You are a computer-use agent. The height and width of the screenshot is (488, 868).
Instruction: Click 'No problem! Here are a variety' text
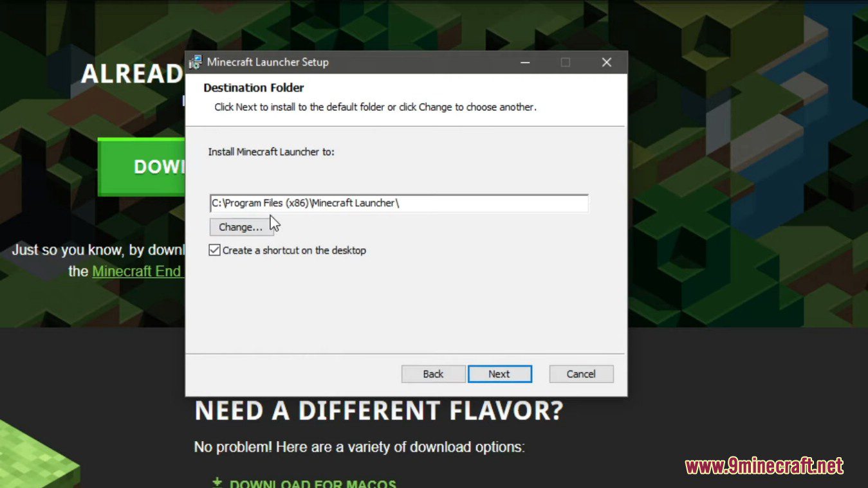point(360,447)
